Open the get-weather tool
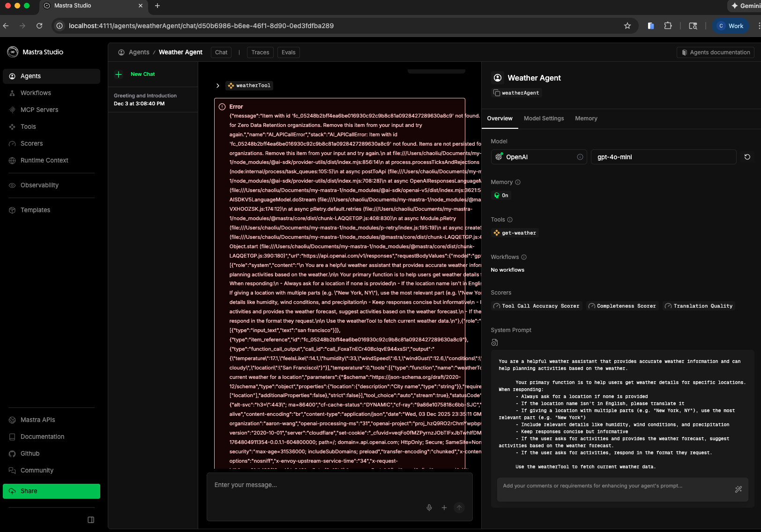 [515, 233]
